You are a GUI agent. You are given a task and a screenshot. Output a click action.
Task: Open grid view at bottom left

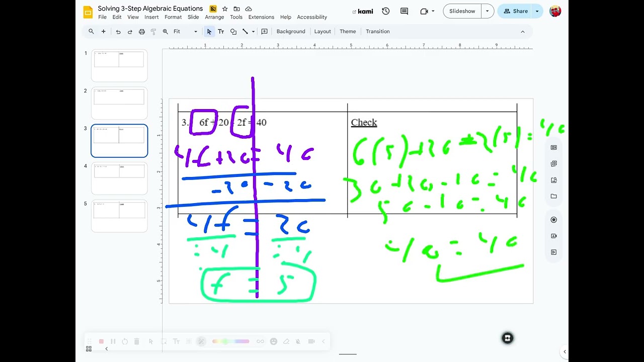click(89, 348)
